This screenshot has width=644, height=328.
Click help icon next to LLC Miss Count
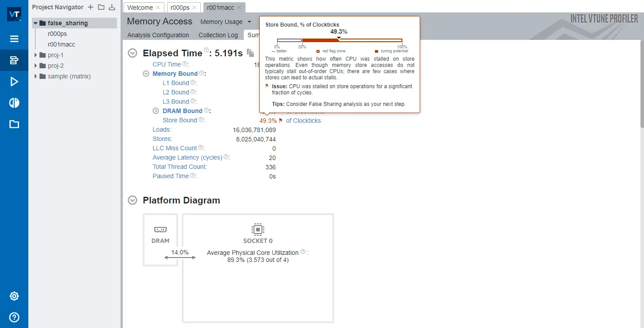click(x=201, y=148)
